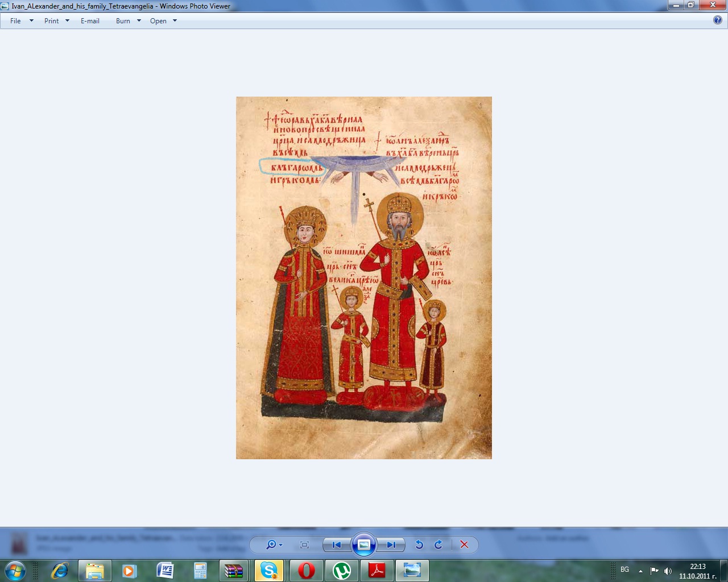Go to the previous photo
This screenshot has height=582, width=728.
337,544
